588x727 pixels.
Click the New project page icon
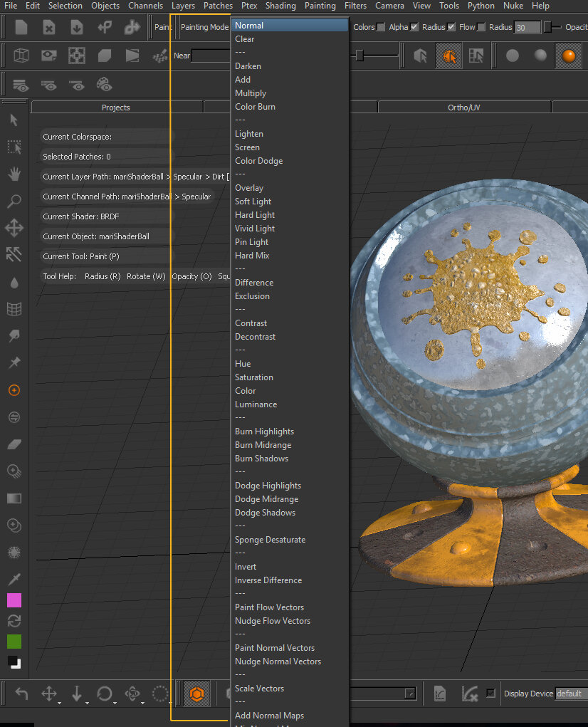pyautogui.click(x=21, y=28)
